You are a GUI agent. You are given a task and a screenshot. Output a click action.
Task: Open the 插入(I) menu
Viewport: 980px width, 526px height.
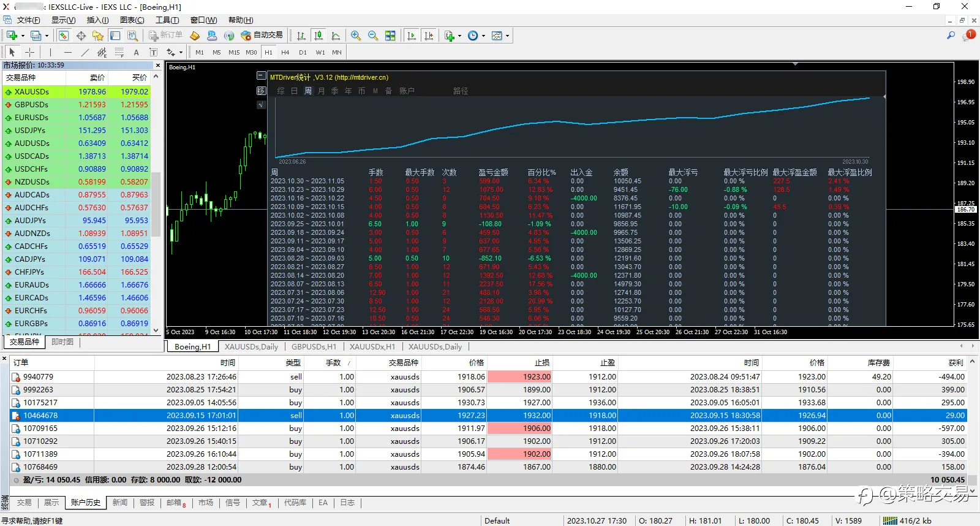(x=97, y=20)
